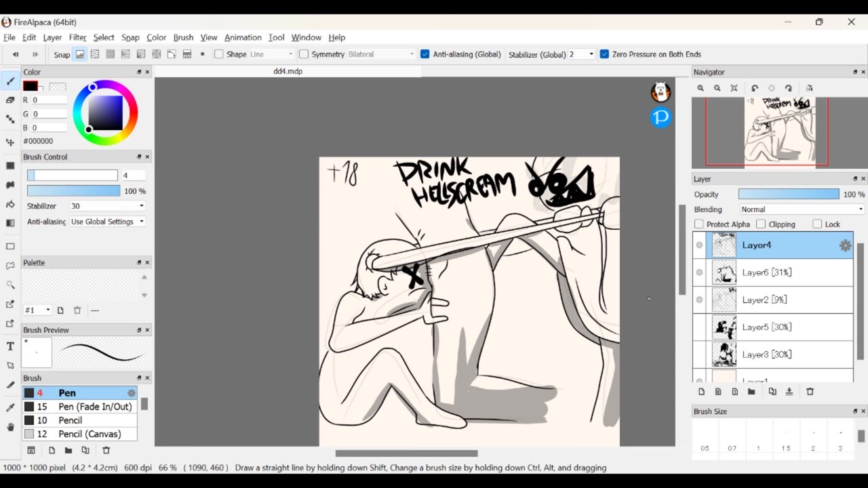Delete the selected layer with trash icon
Image resolution: width=868 pixels, height=488 pixels.
pyautogui.click(x=810, y=392)
